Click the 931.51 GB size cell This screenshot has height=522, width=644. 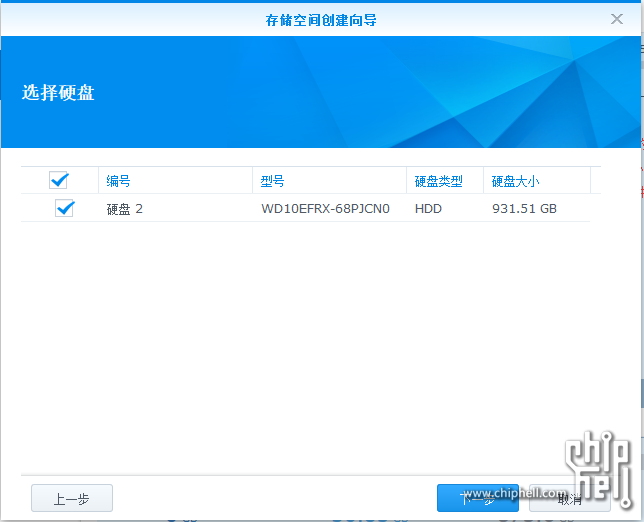coord(524,209)
